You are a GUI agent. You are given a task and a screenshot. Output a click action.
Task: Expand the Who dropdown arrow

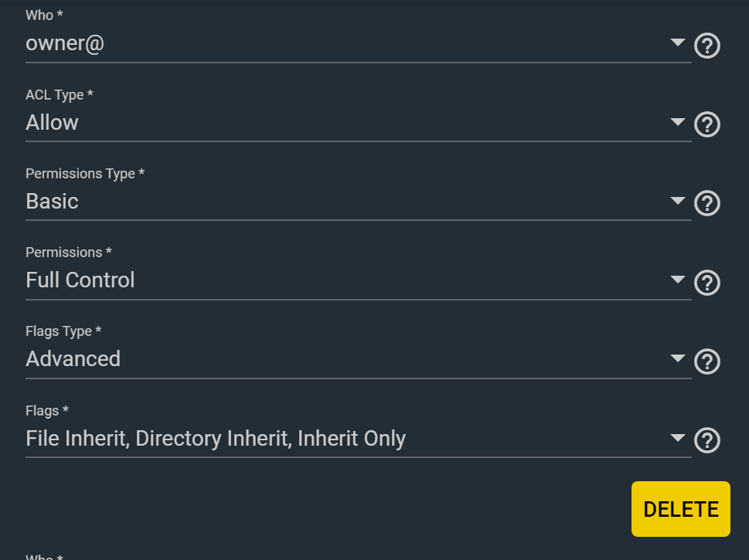coord(678,42)
